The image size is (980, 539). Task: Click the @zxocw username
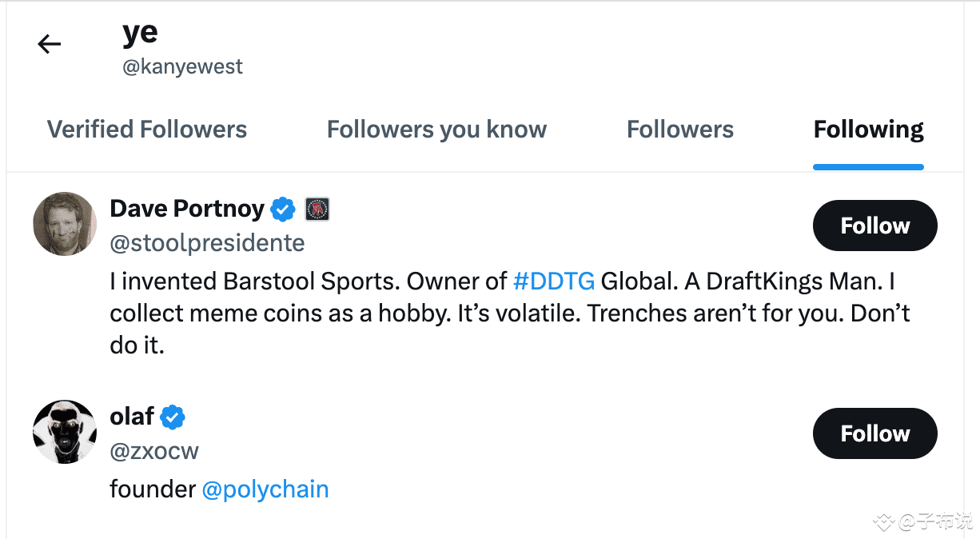[154, 450]
